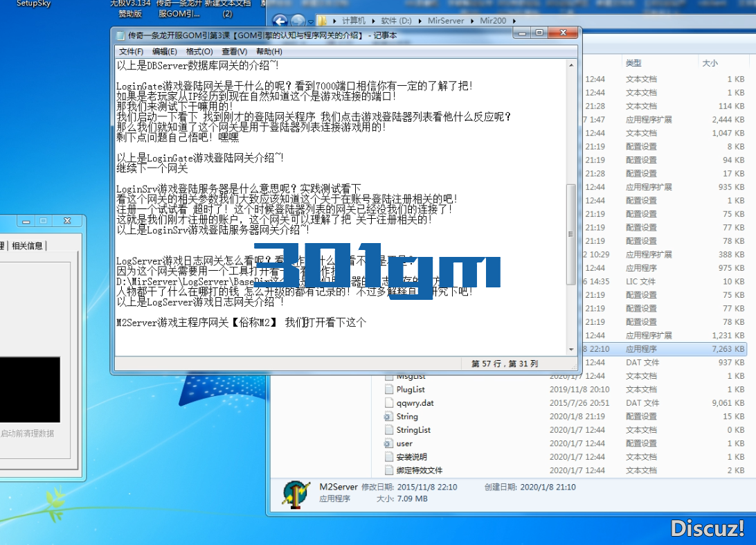Viewport: 756px width, 545px height.
Task: Select the qqwry.dat file icon
Action: click(x=389, y=403)
